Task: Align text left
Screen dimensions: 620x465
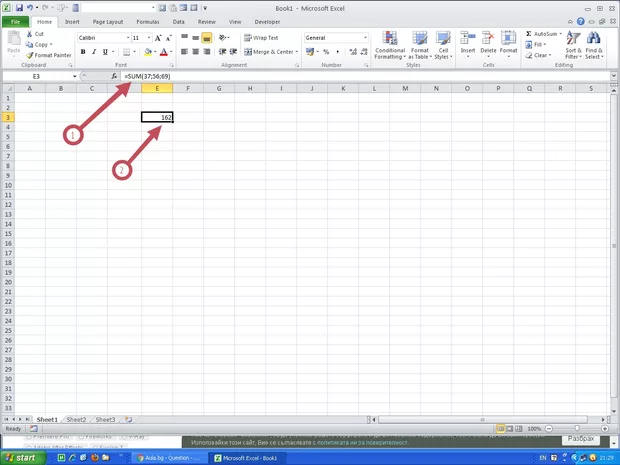Action: [x=184, y=52]
